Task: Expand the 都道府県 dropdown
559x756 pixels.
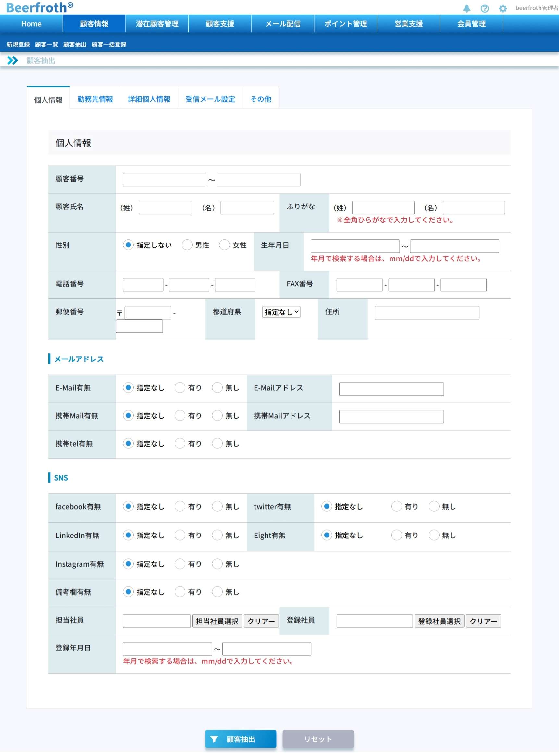Action: coord(281,312)
